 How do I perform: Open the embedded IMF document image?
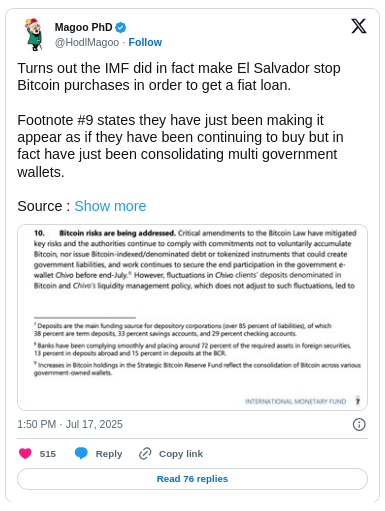192,317
